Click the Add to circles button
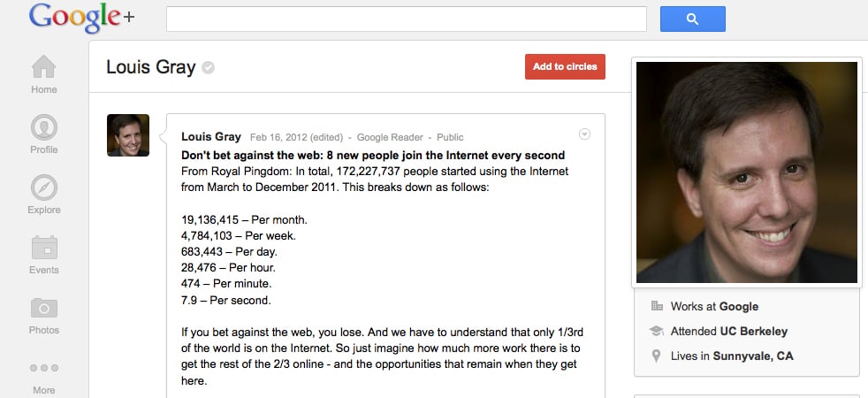 tap(565, 66)
